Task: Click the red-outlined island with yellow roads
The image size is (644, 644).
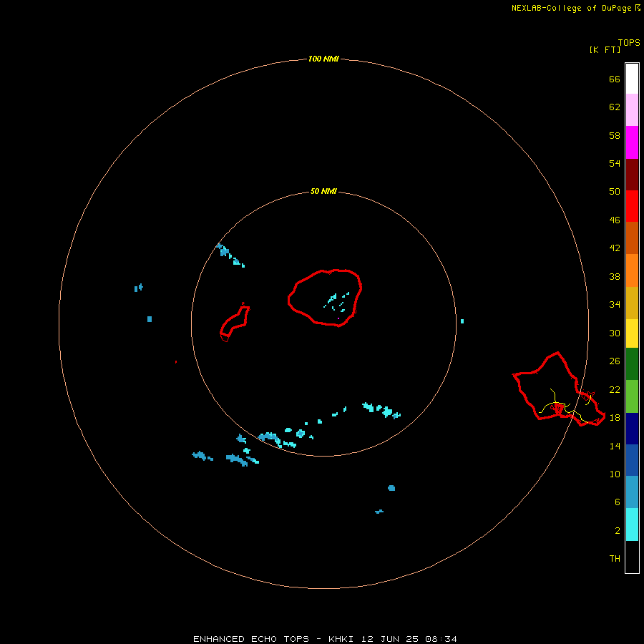Action: point(559,389)
